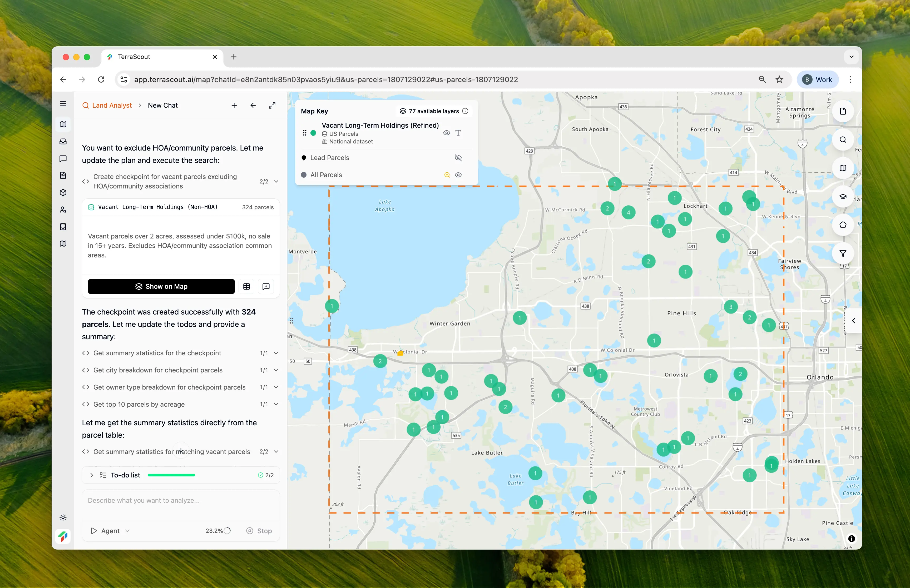Show the hidden Lead Parcels layer
Screen dimensions: 910x588
point(458,158)
